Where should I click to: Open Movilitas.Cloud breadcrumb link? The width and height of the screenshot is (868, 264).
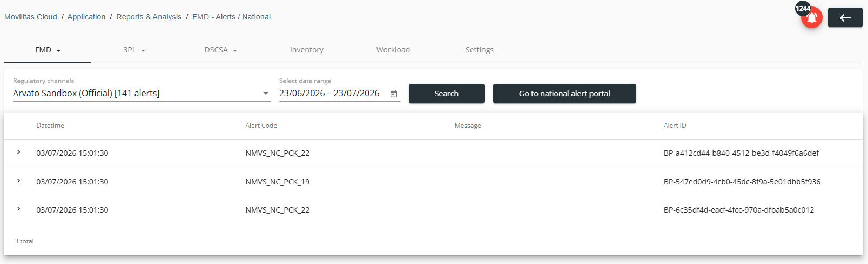coord(31,17)
